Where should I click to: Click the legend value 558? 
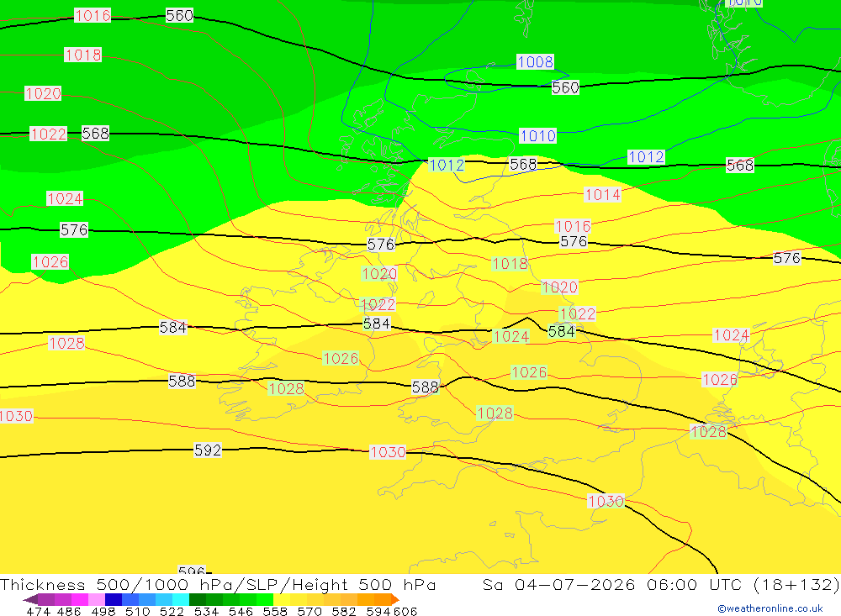tap(275, 611)
